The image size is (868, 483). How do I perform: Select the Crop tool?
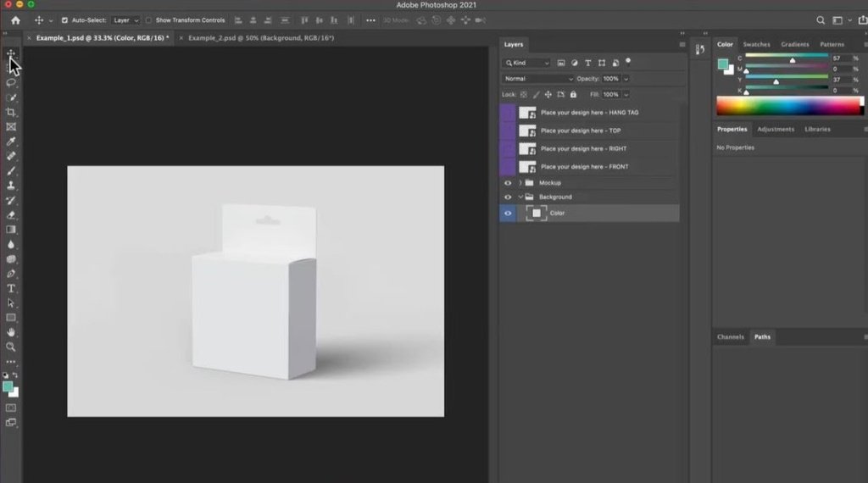click(11, 112)
